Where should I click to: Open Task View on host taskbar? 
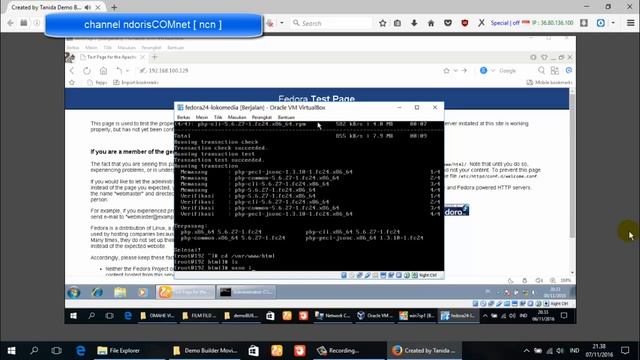57,351
